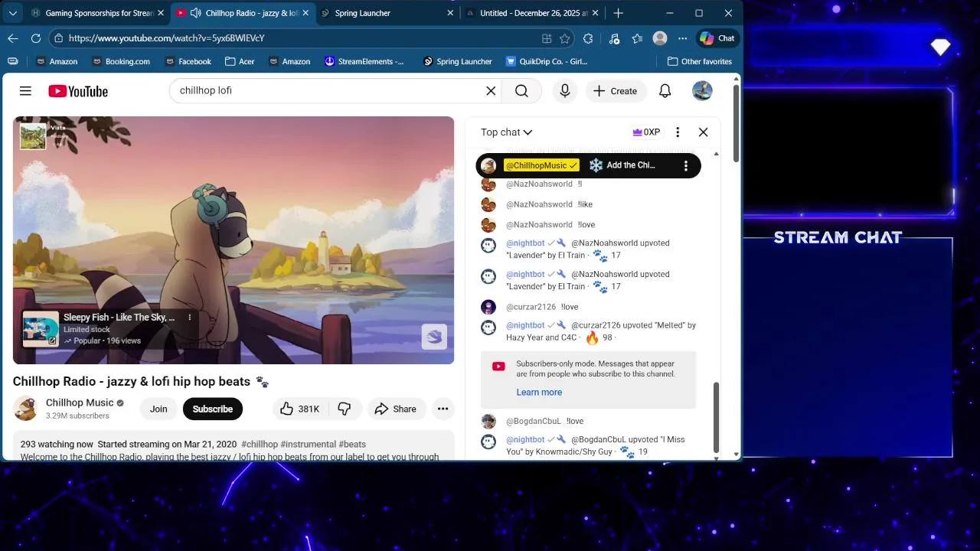Open the YouTube hamburger guide menu
The image size is (980, 551).
pyautogui.click(x=25, y=91)
